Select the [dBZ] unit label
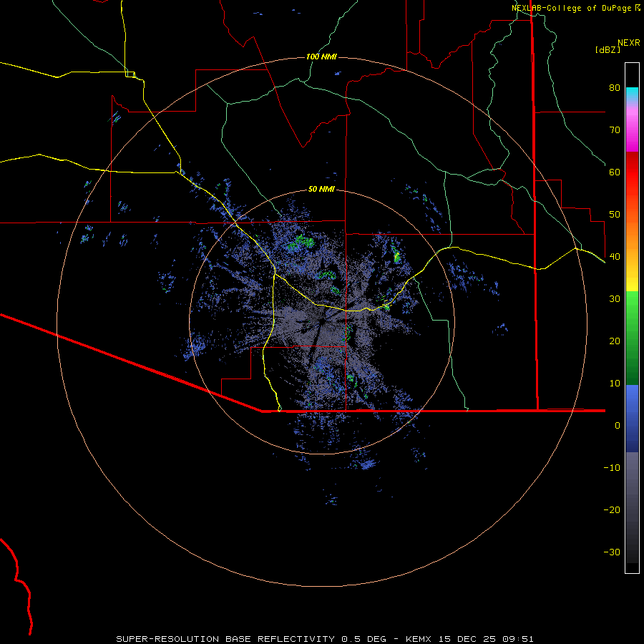Viewport: 644px width, 644px height. pos(608,50)
